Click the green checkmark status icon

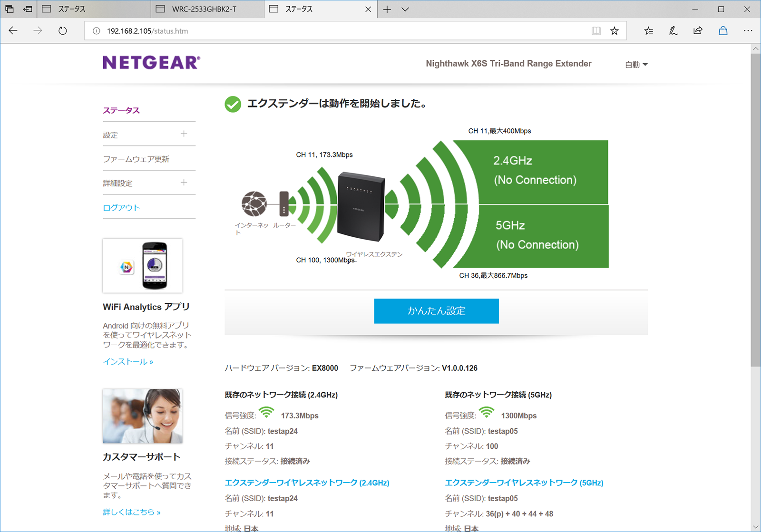click(x=233, y=104)
